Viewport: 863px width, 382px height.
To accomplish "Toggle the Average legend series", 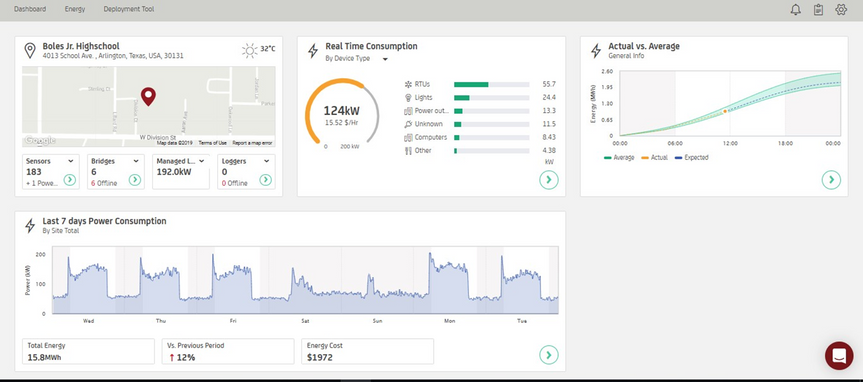I will point(619,157).
